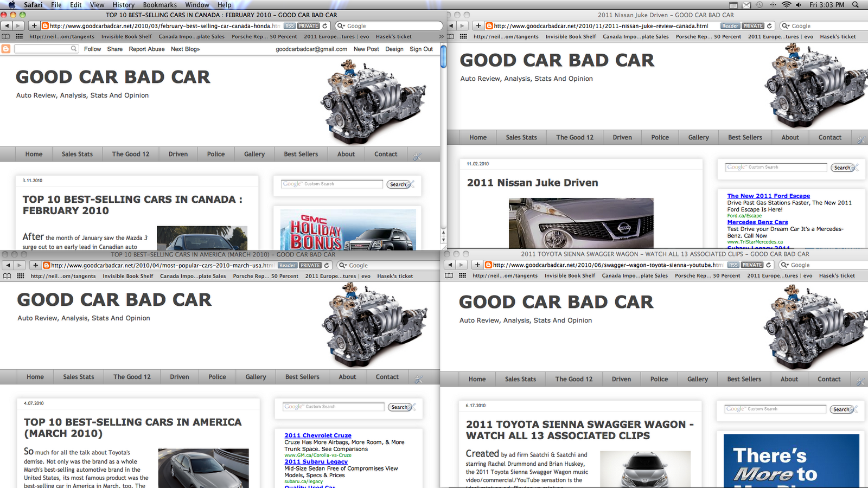Show all bookmarks in Canada February 2010 window
The image size is (868, 488).
pos(6,36)
